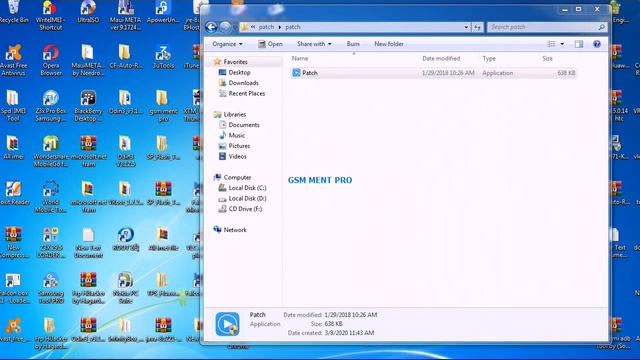Sort by the Type column header

click(x=489, y=58)
